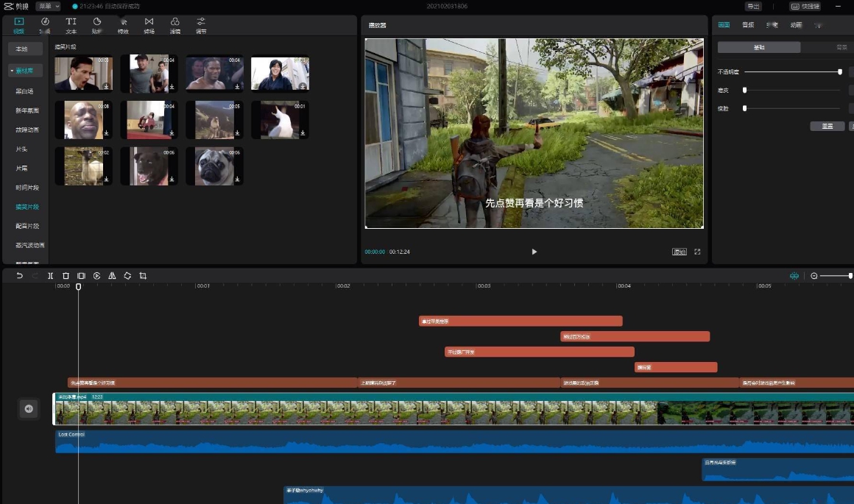Select the 先点赞再看是个好习惯 subtitle clip
The width and height of the screenshot is (854, 504).
(x=213, y=383)
